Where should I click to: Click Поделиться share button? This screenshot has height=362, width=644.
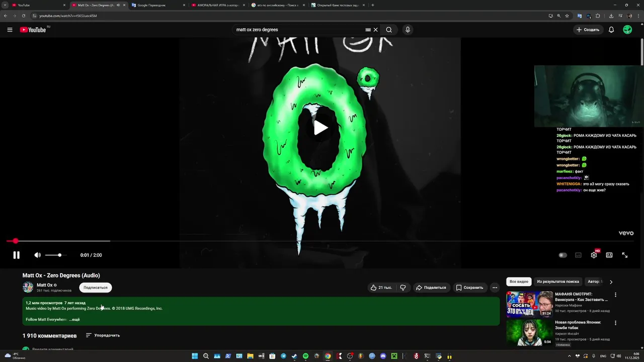click(x=432, y=288)
